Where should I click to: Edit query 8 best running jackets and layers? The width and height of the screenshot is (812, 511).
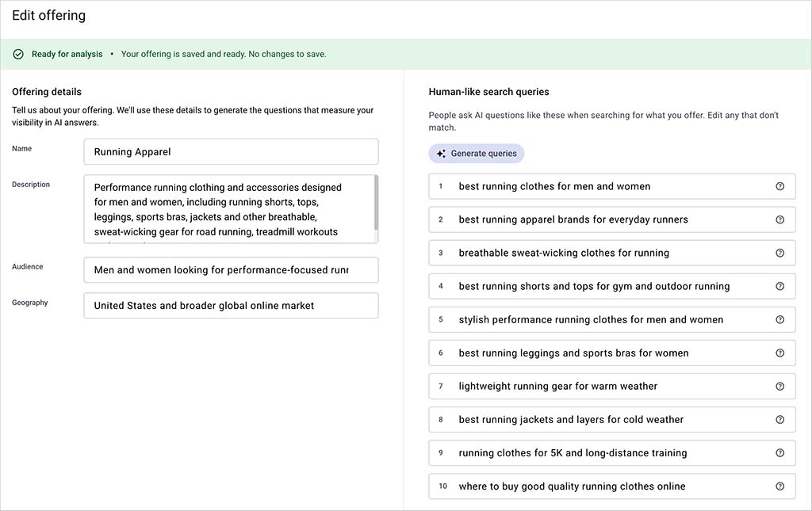[611, 419]
